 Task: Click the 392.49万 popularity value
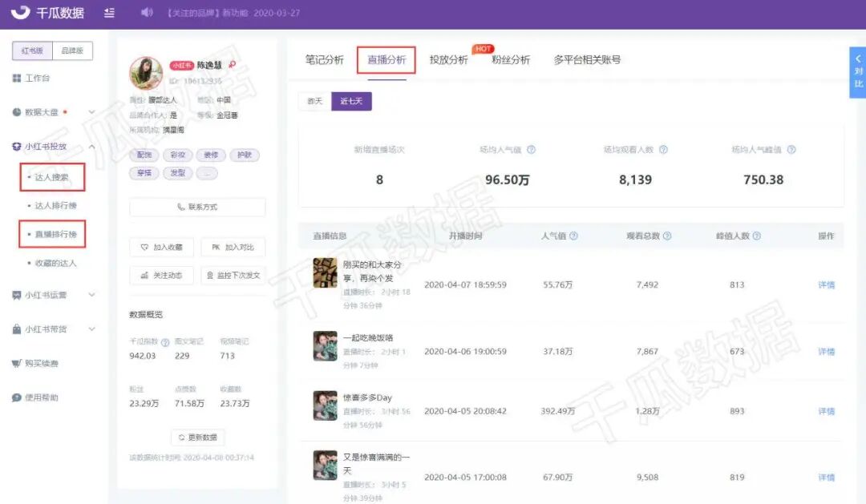(x=558, y=411)
